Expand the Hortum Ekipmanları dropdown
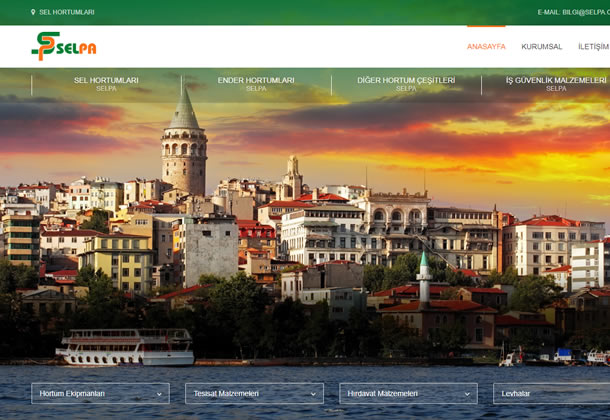Image resolution: width=610 pixels, height=420 pixels. pyautogui.click(x=100, y=394)
